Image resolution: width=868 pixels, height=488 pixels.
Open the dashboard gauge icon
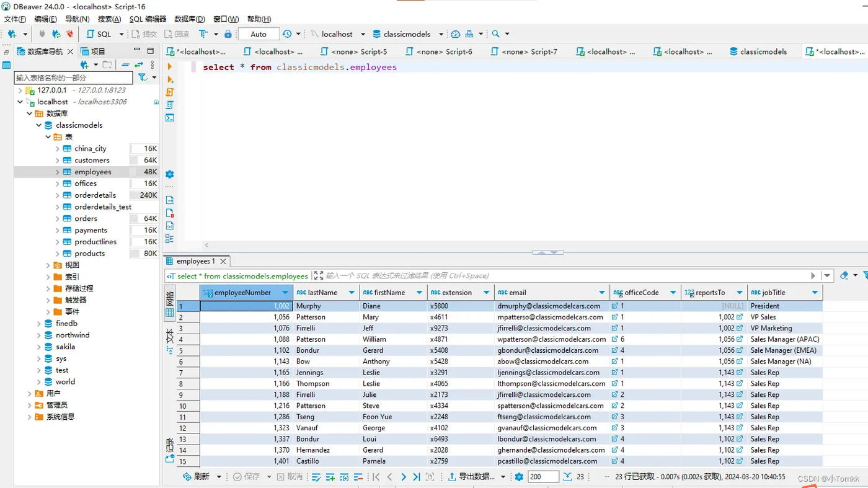click(456, 34)
